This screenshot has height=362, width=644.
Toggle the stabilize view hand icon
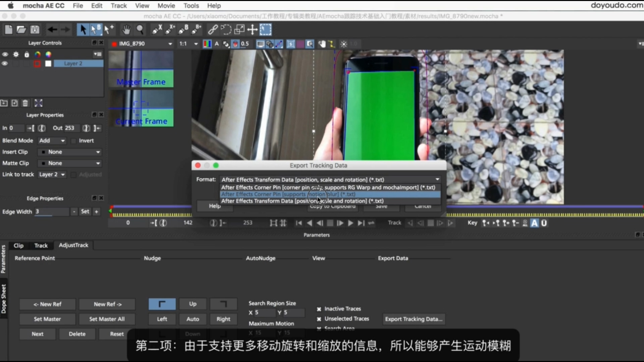click(322, 44)
